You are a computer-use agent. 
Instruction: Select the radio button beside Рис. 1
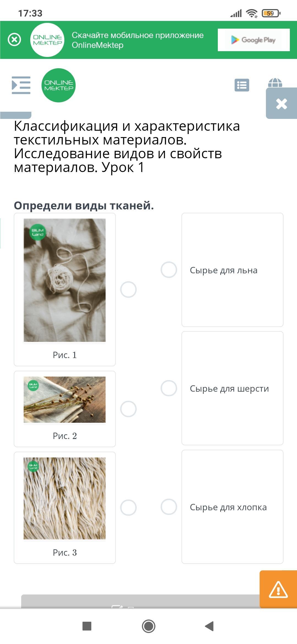(128, 290)
